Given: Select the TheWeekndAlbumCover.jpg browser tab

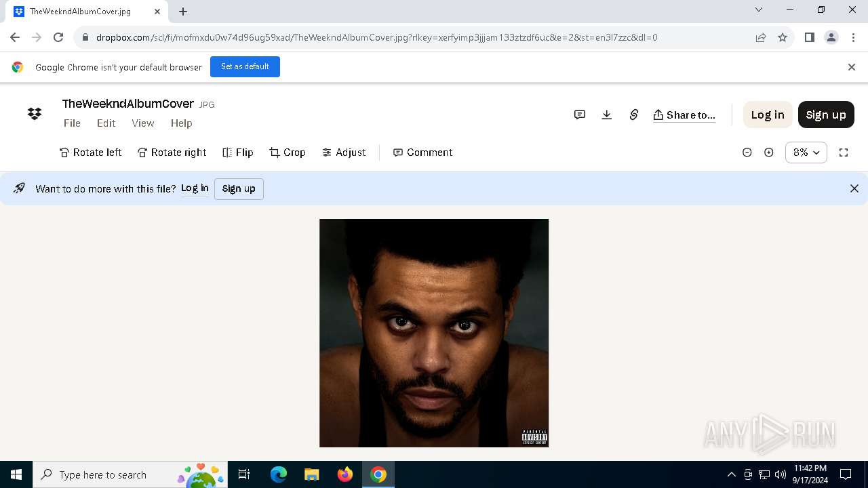Looking at the screenshot, I should tap(88, 12).
